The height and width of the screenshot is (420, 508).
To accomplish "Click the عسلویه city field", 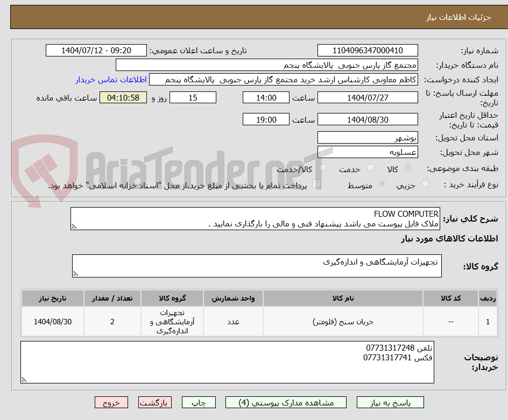I will [368, 152].
